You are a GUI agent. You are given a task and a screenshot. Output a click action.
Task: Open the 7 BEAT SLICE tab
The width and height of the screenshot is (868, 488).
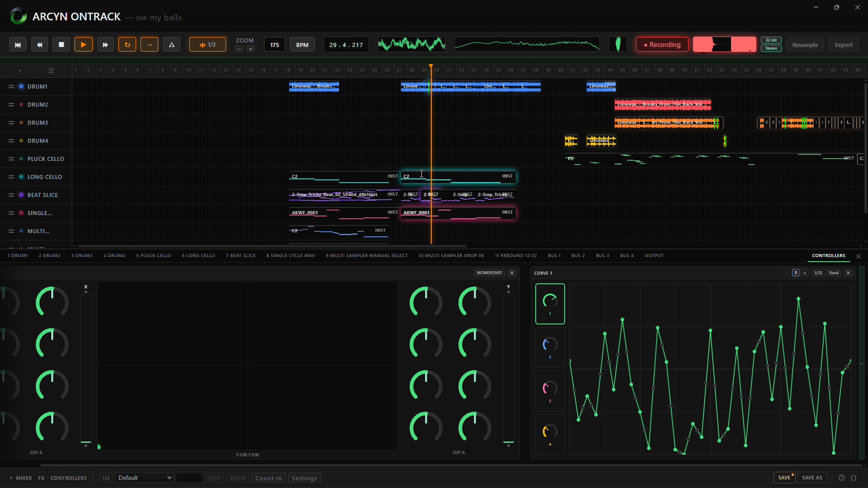click(x=241, y=256)
